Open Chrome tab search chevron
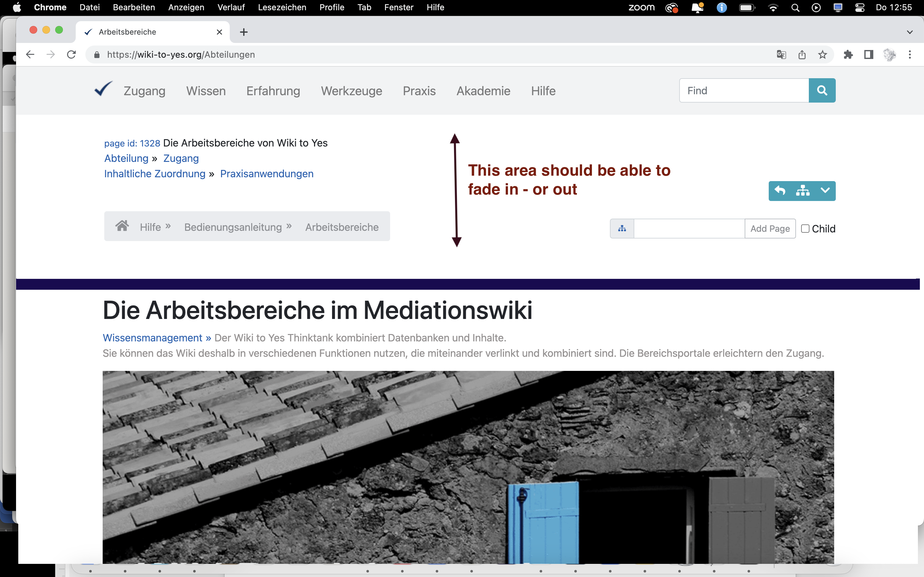924x577 pixels. [x=910, y=32]
